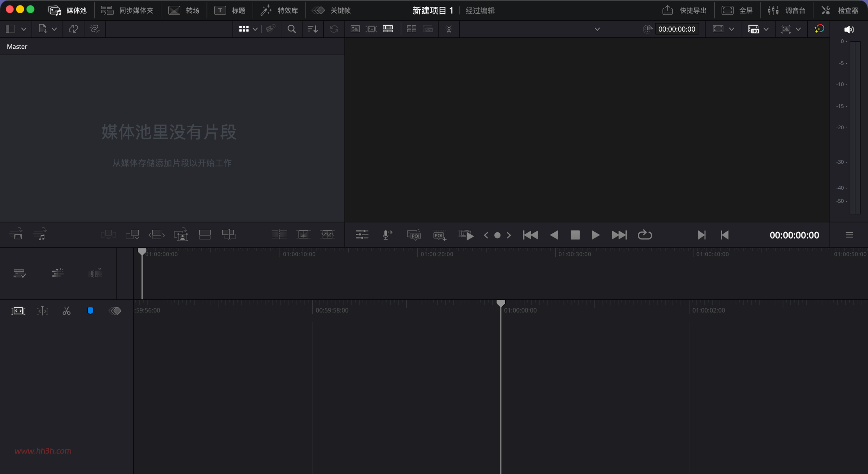Open the viewer tools sliders icon
This screenshot has width=868, height=474.
[362, 235]
